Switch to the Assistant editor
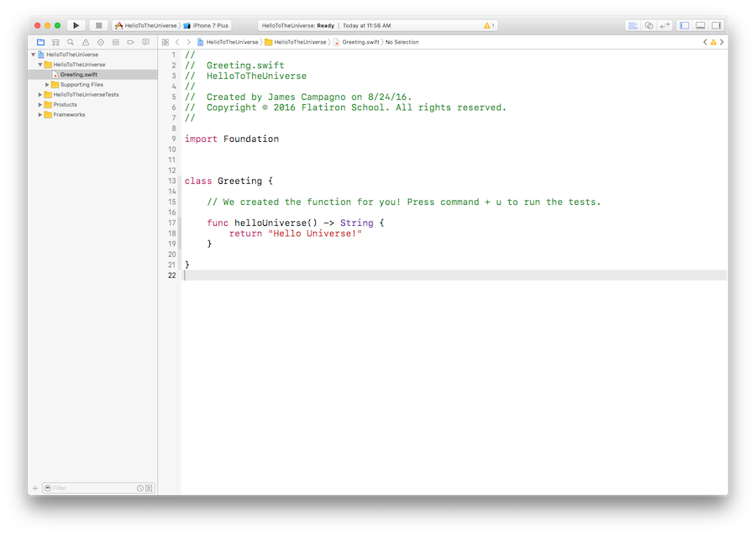 tap(648, 25)
